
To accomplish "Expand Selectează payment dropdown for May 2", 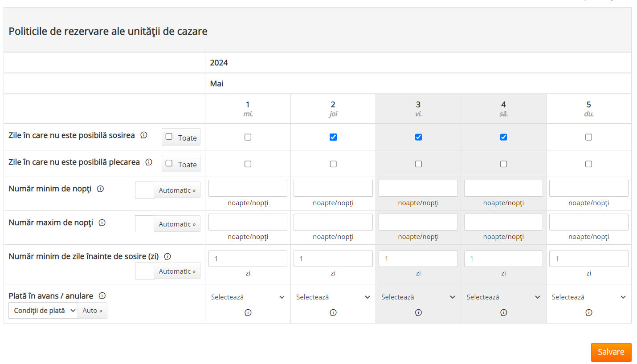I will pos(333,297).
